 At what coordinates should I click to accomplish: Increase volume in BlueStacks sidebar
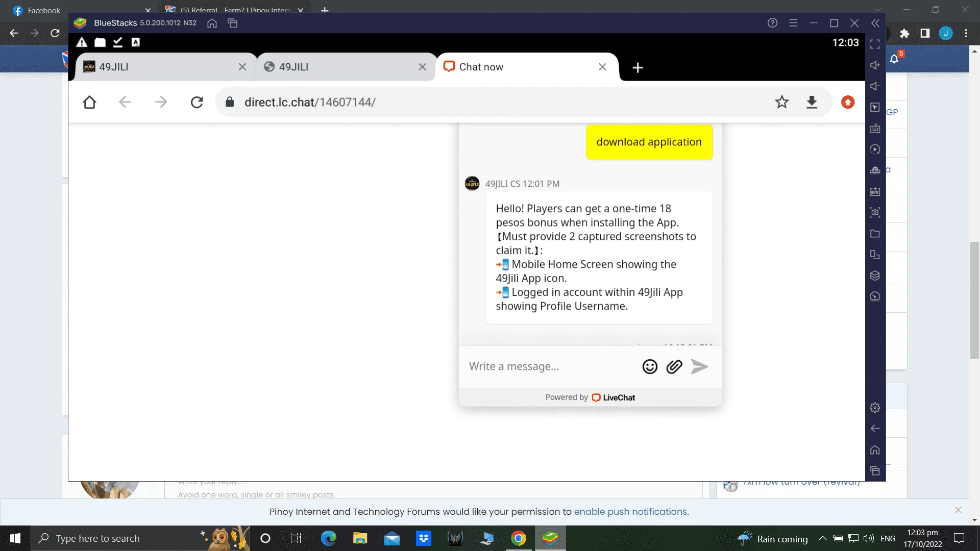pos(875,65)
